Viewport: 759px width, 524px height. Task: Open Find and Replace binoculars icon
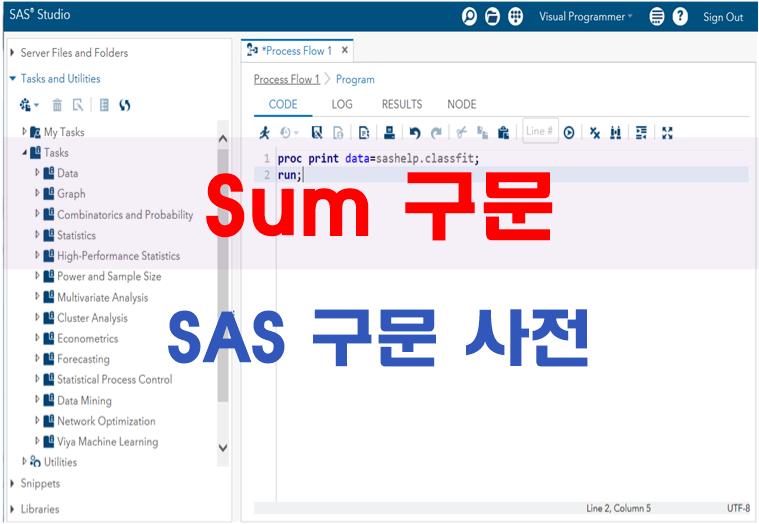click(615, 132)
